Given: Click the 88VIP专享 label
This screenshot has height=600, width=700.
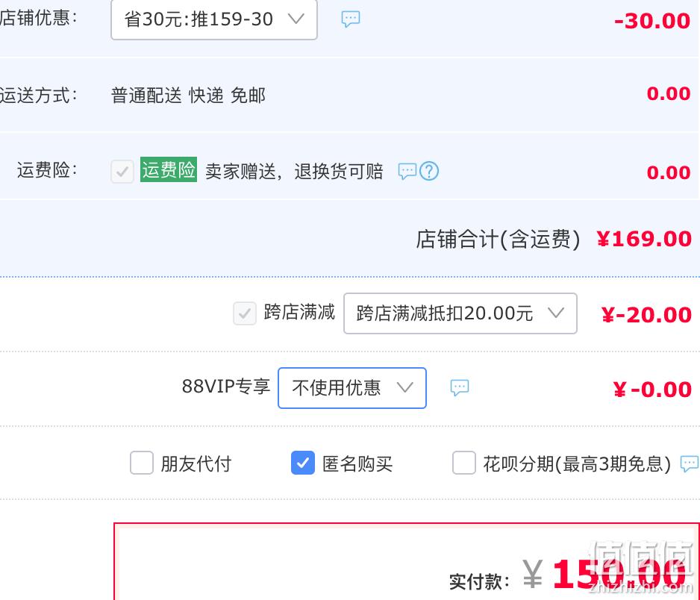Looking at the screenshot, I should coord(226,387).
